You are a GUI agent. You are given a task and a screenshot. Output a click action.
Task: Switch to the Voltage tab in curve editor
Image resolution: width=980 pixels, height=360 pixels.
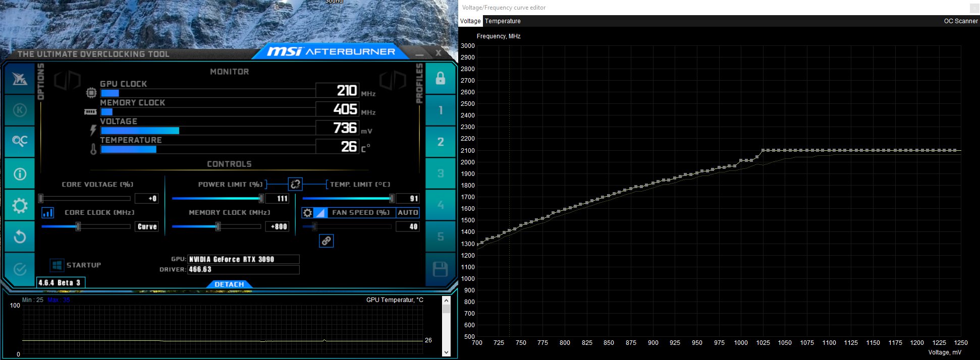tap(470, 21)
